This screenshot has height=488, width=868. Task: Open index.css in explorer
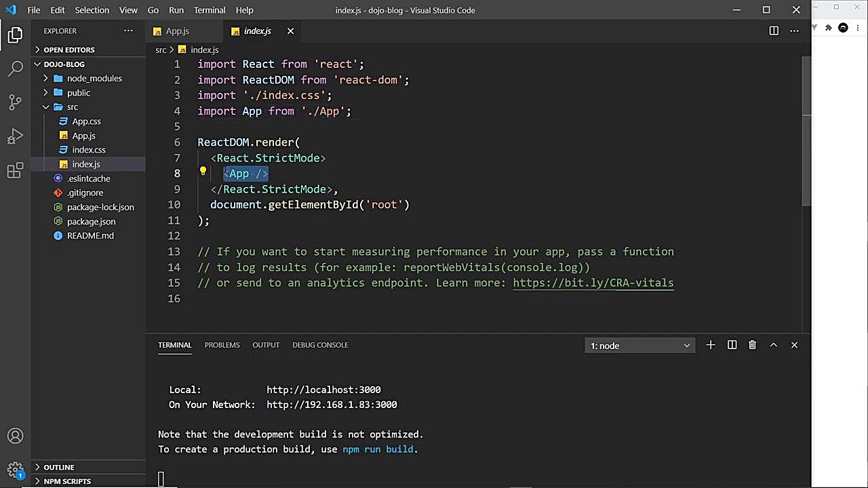(88, 150)
